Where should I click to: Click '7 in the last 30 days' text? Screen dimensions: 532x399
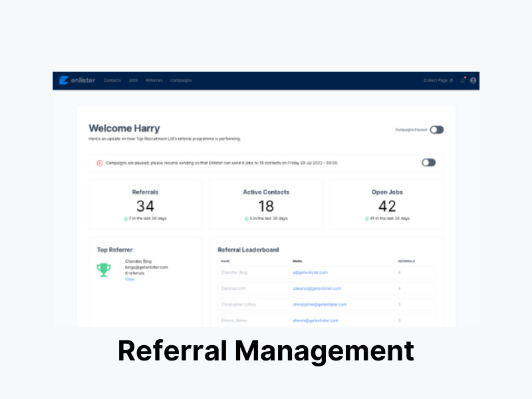[148, 219]
